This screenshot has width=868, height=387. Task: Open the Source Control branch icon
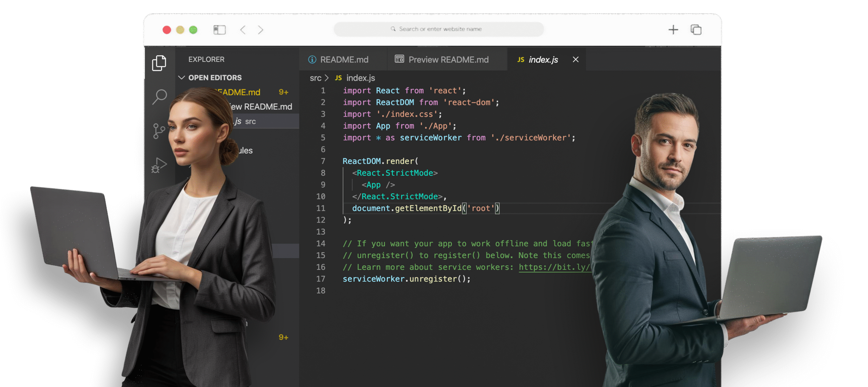coord(158,131)
